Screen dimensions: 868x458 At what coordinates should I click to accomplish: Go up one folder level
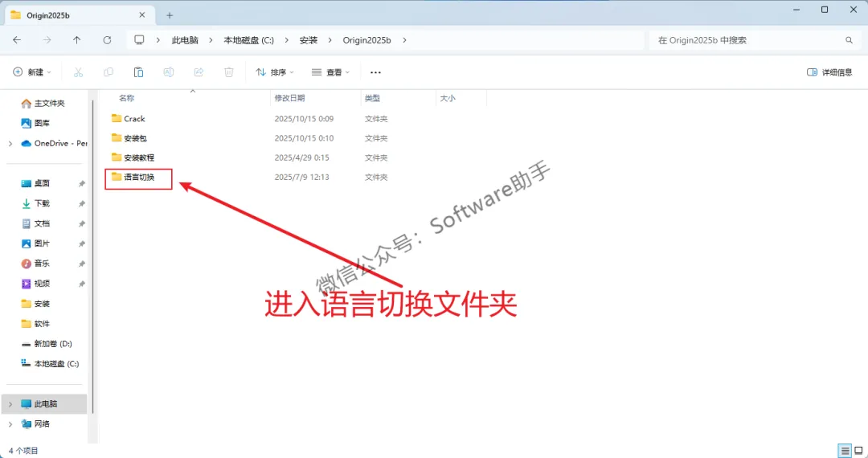click(77, 40)
